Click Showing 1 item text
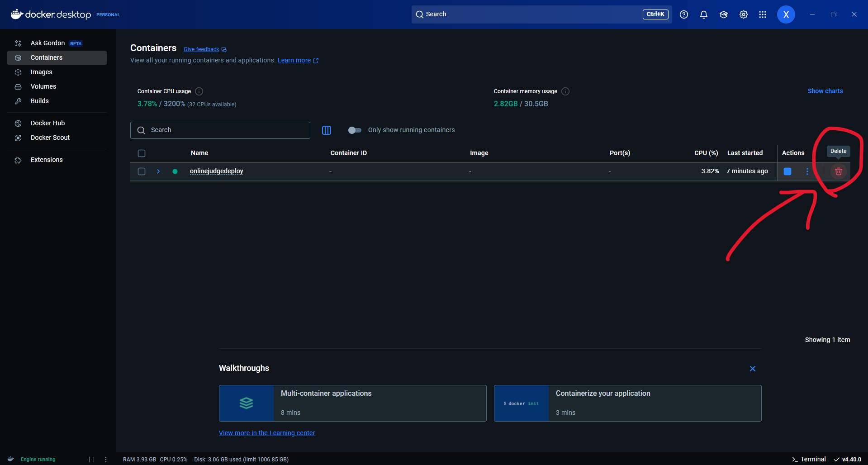The width and height of the screenshot is (868, 465). [828, 340]
